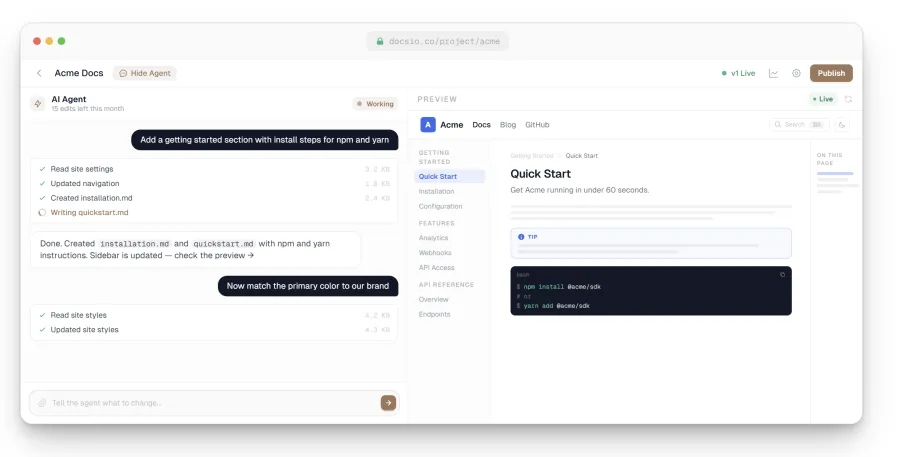Select Analytics in docs sidebar
The width and height of the screenshot is (900, 457).
[x=433, y=238]
